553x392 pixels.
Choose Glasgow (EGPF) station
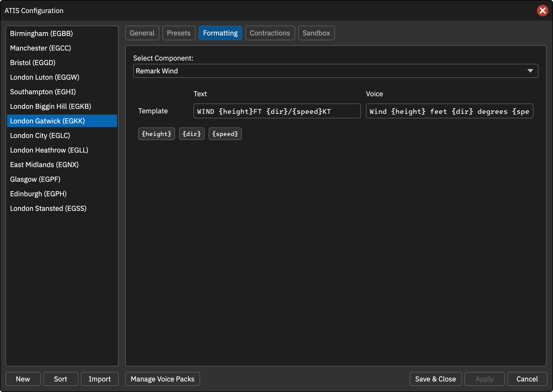click(x=62, y=179)
